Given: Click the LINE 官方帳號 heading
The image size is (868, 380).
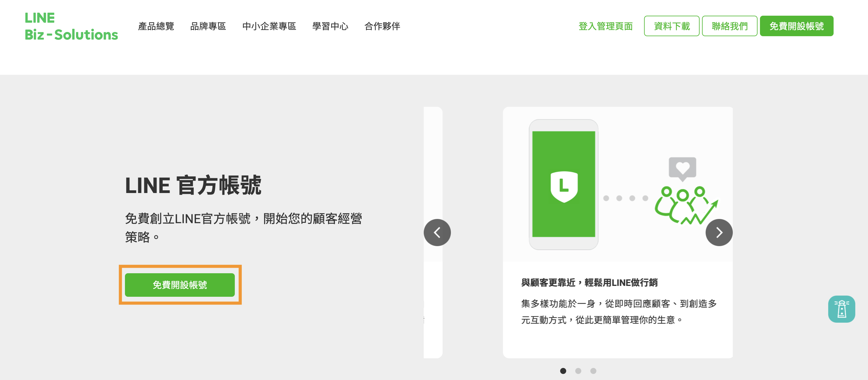Looking at the screenshot, I should (193, 185).
